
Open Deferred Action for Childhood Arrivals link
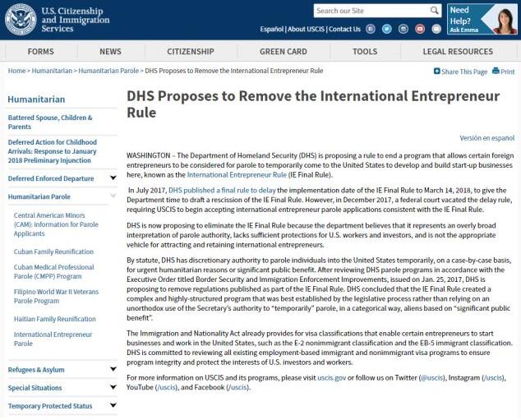pos(53,151)
